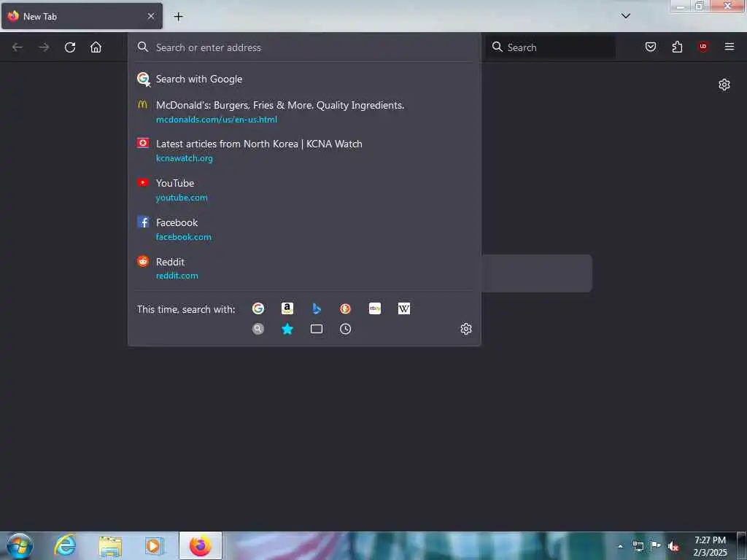This screenshot has height=560, width=747.
Task: Search this time with eBay
Action: [x=375, y=308]
